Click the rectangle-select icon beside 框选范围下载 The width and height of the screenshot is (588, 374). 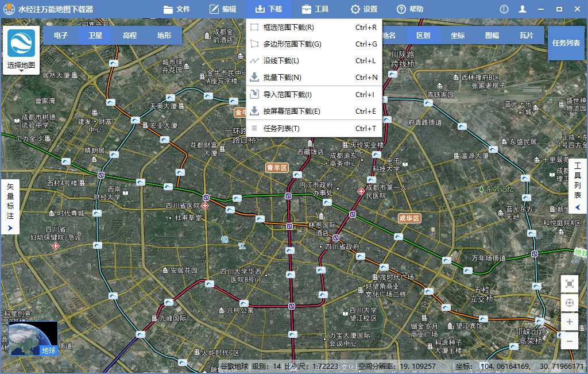coord(254,27)
